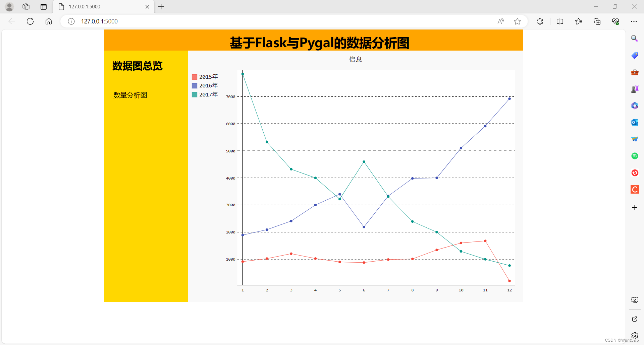Close the browser window
The image size is (644, 345).
coord(634,7)
